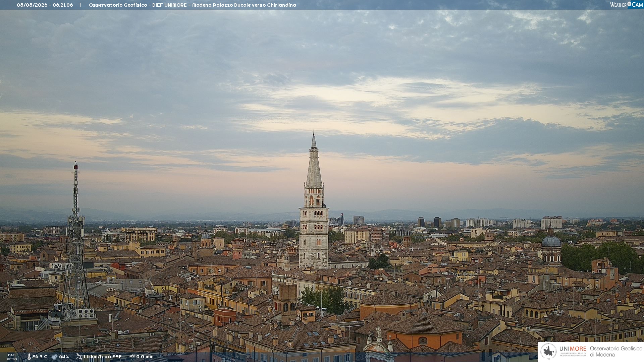The width and height of the screenshot is (644, 362).
Task: Click the humidity water drops icon
Action: (55, 357)
